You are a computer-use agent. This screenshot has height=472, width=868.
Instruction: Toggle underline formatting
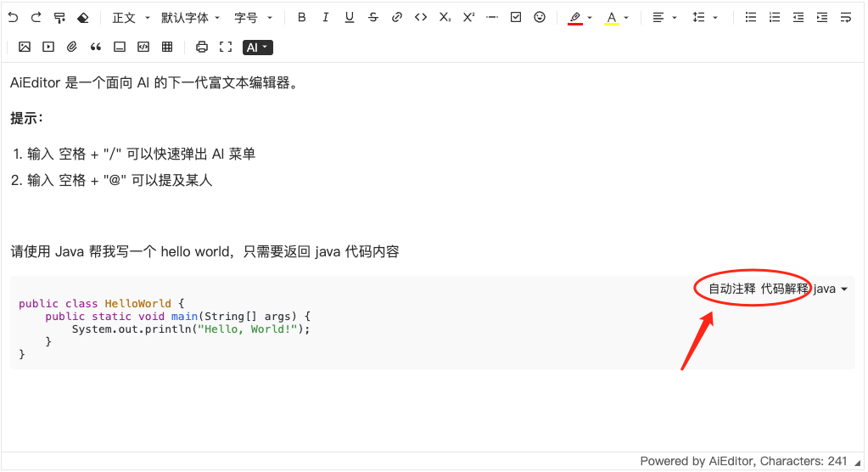pos(350,18)
